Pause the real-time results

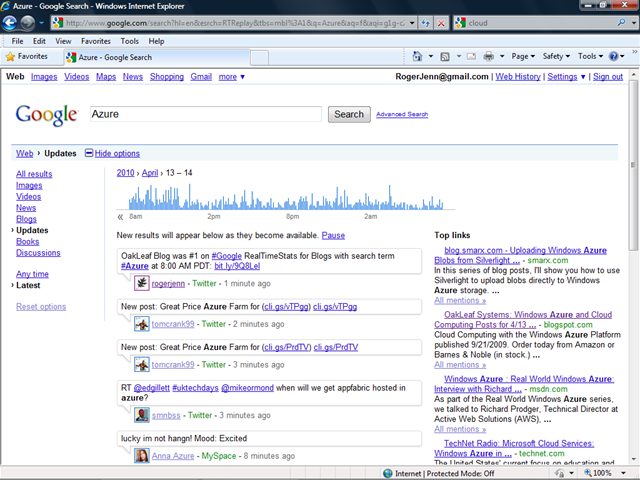[333, 235]
